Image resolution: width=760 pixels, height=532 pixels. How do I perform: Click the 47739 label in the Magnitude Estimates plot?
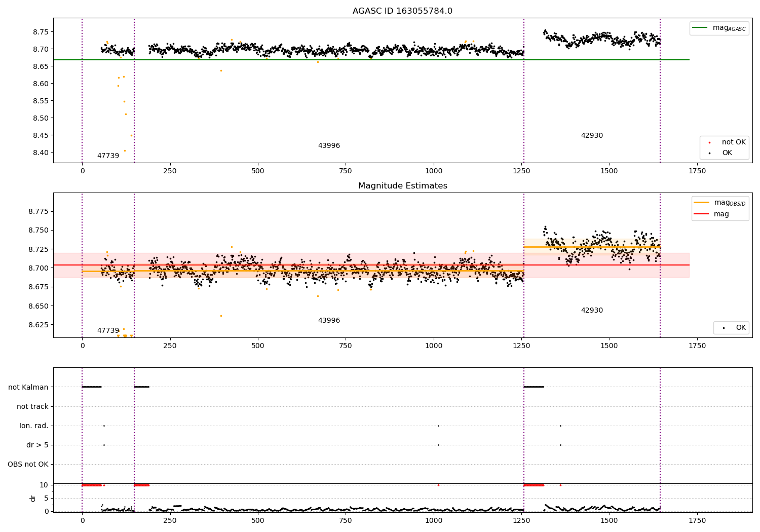(108, 330)
